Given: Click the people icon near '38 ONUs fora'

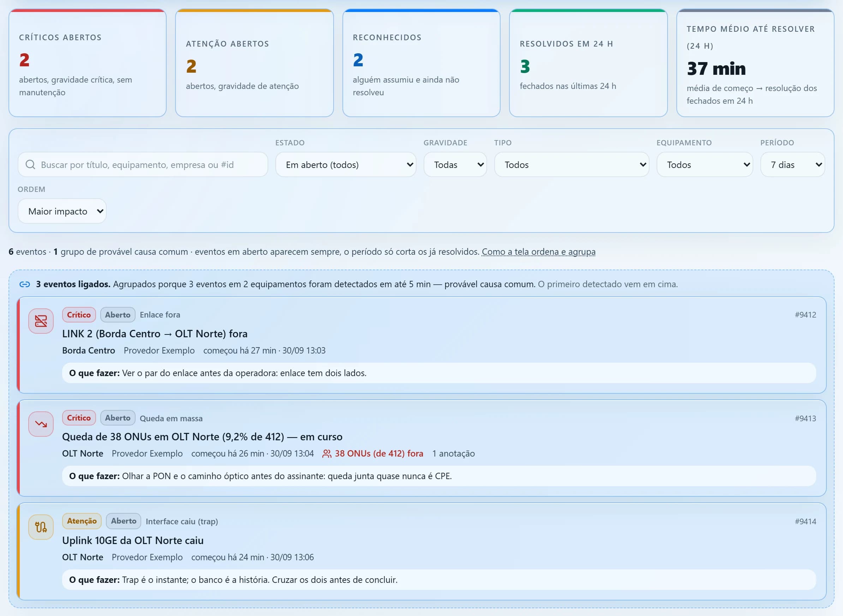Looking at the screenshot, I should pyautogui.click(x=327, y=454).
